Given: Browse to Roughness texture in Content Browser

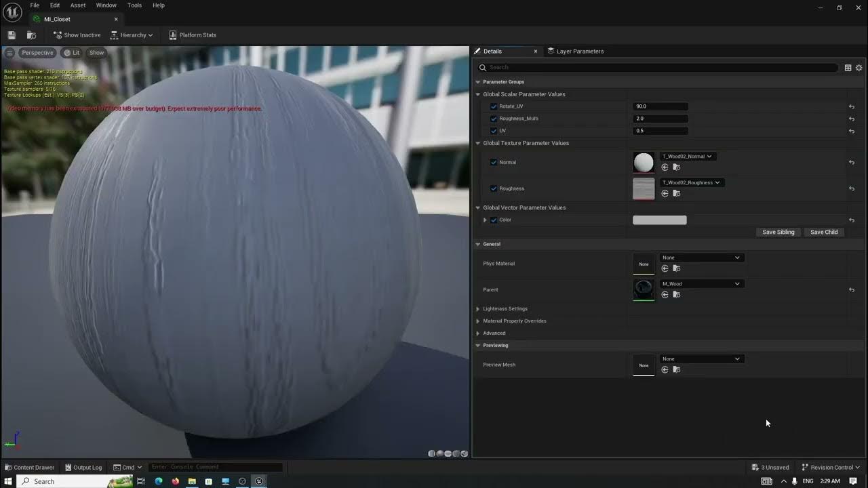Looking at the screenshot, I should [676, 193].
